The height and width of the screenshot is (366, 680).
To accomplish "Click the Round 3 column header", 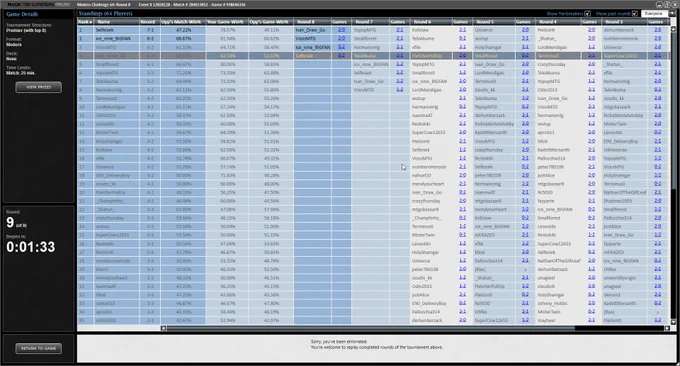I will pos(624,22).
